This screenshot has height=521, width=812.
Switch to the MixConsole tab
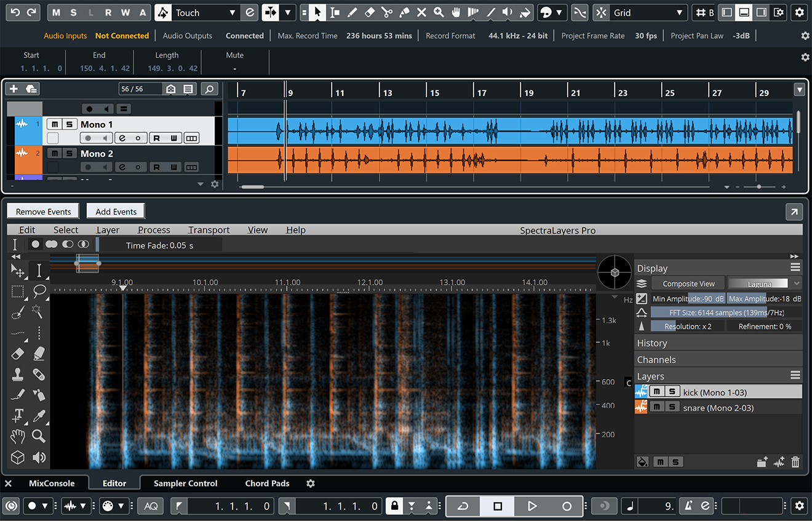click(52, 483)
